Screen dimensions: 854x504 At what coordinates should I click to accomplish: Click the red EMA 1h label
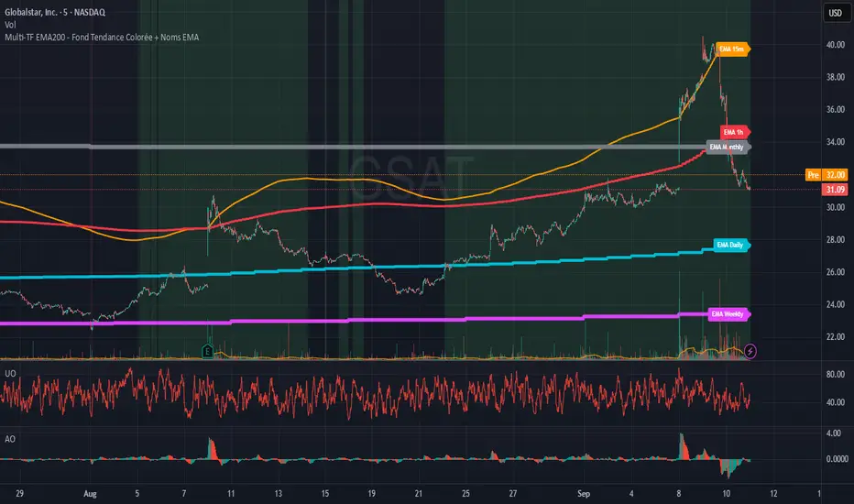coord(735,132)
